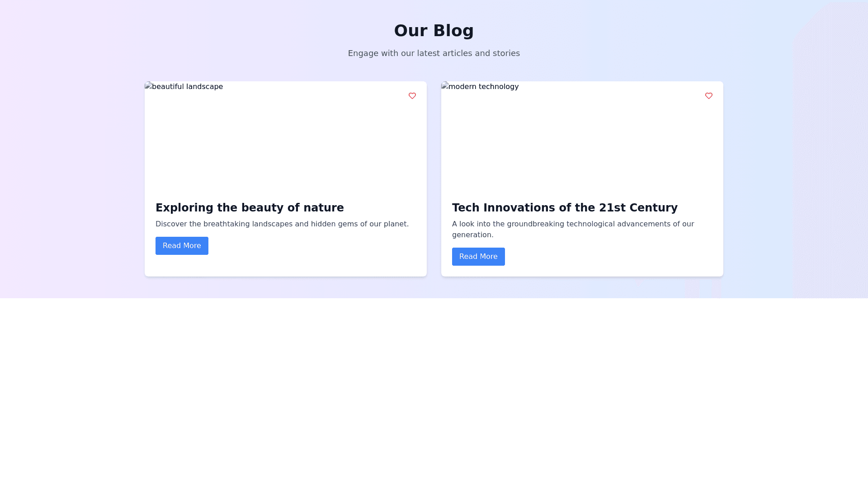This screenshot has width=868, height=488.
Task: Favorite the Tech Innovations article heart
Action: pos(708,96)
